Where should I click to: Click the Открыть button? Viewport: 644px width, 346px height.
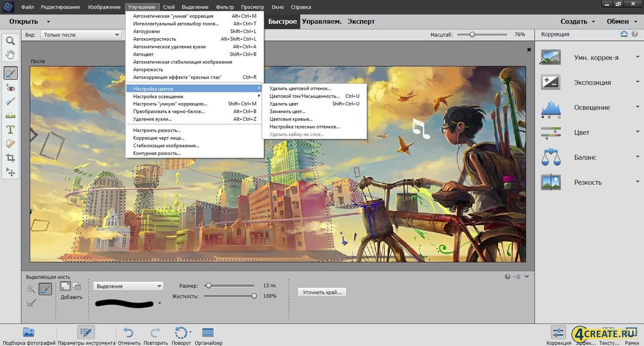(x=24, y=21)
